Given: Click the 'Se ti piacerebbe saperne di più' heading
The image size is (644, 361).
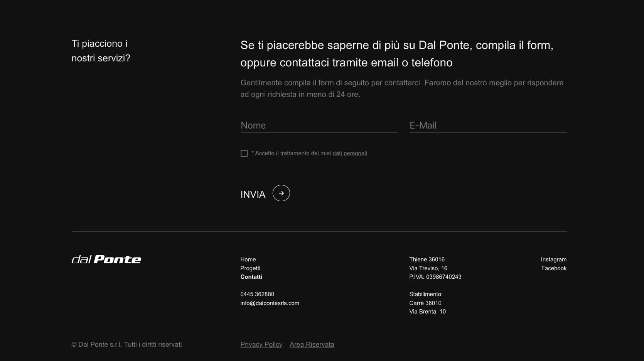Looking at the screenshot, I should tap(397, 54).
